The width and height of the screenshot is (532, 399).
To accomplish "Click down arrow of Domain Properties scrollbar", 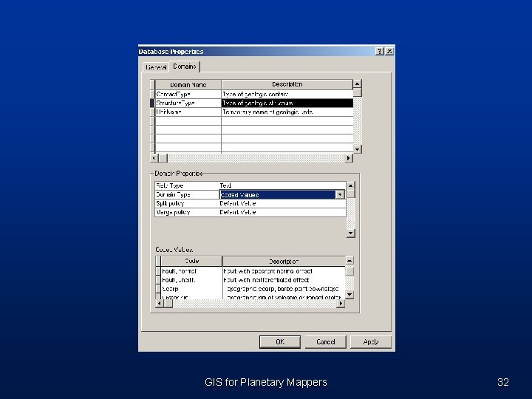I will point(350,233).
